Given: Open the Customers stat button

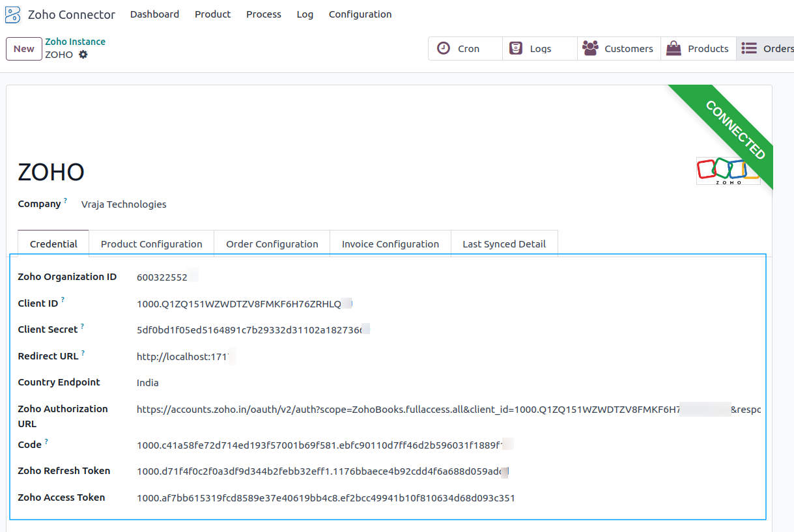Looking at the screenshot, I should coord(619,48).
